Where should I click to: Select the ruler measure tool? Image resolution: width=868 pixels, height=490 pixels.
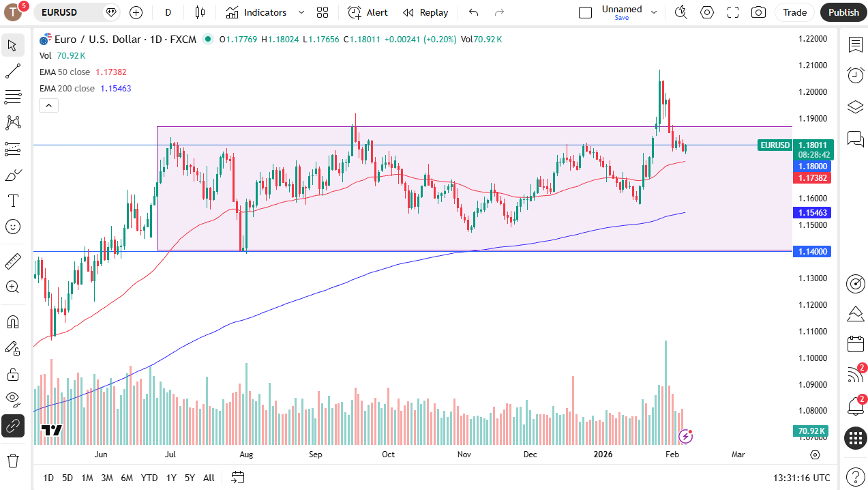point(12,261)
